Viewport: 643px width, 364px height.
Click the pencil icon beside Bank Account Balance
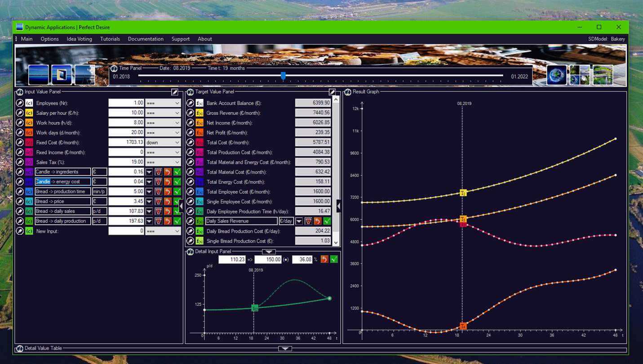[x=190, y=103]
